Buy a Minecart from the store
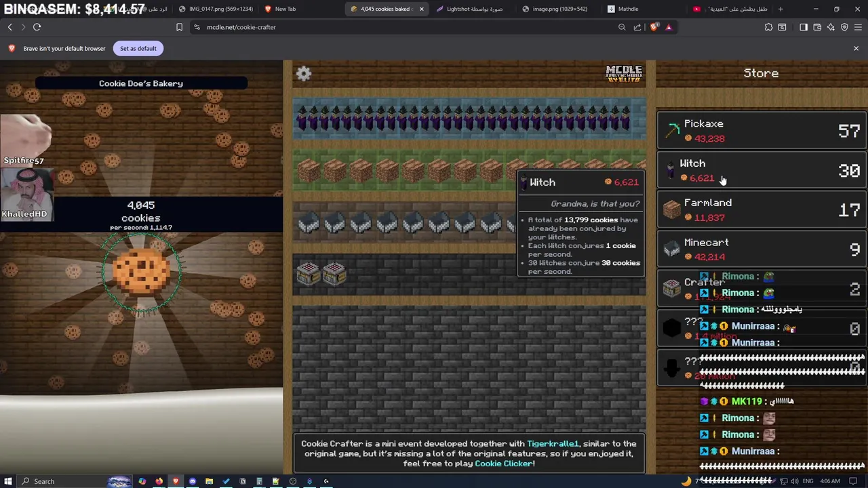 tap(762, 249)
